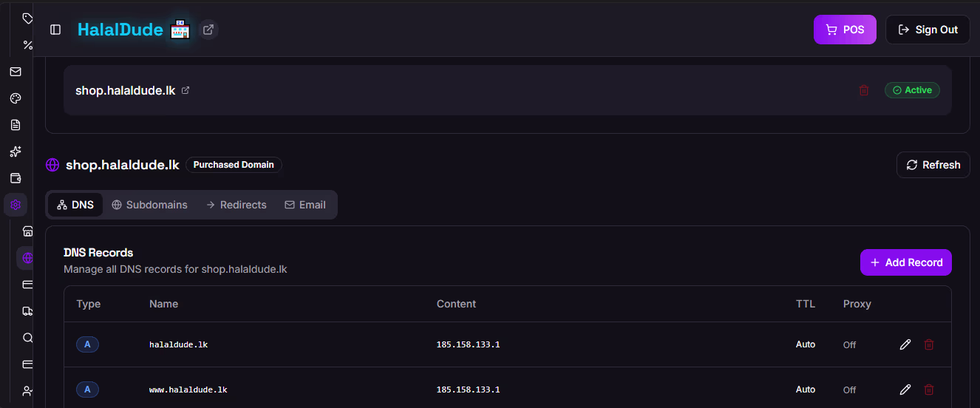Image resolution: width=980 pixels, height=408 pixels.
Task: Open the document page sidebar icon
Action: point(16,125)
